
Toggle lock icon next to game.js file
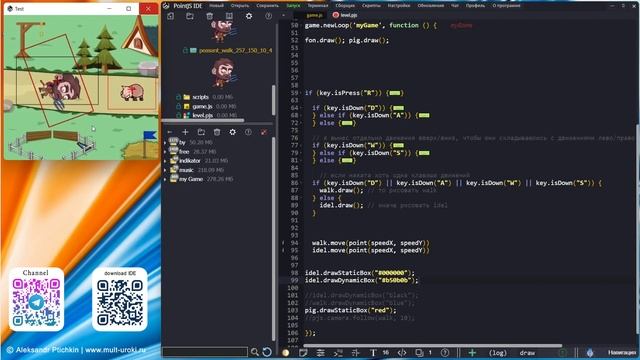click(178, 106)
